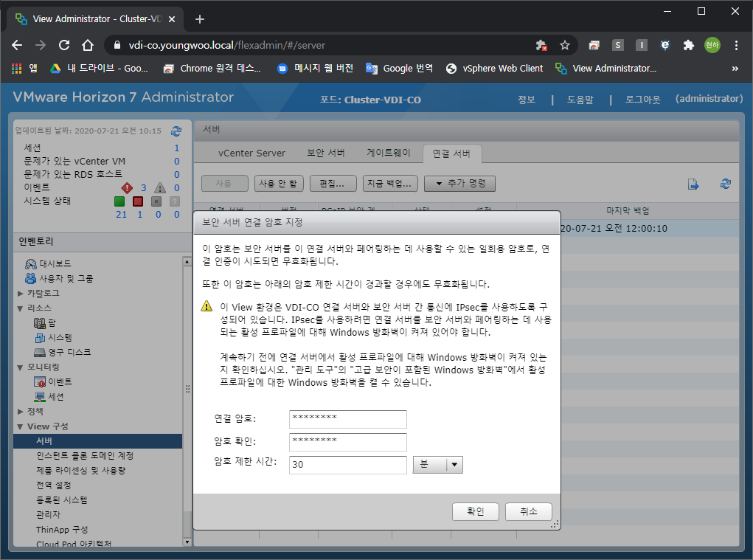Switch to the 게이트웨이 tab
Screen dimensions: 753x560
389,153
